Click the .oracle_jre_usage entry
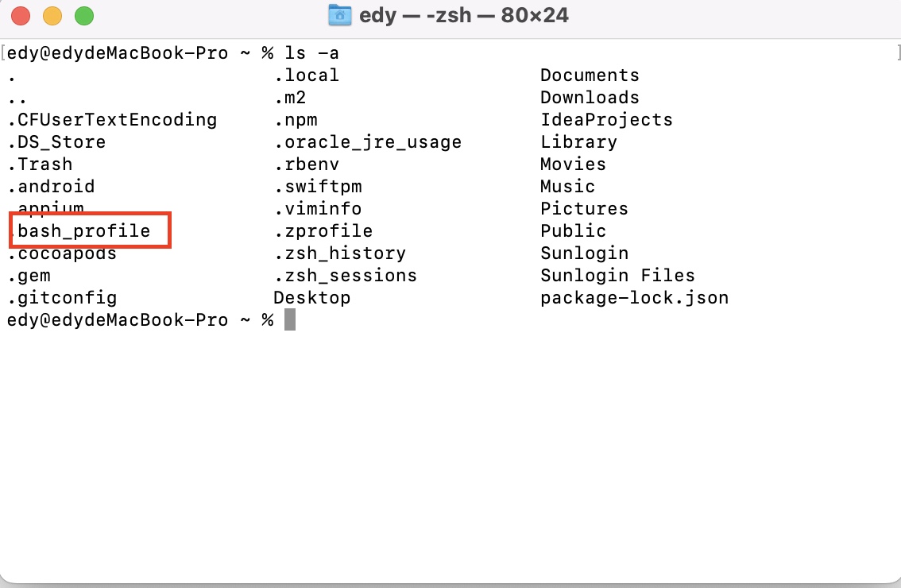901x588 pixels. click(368, 142)
